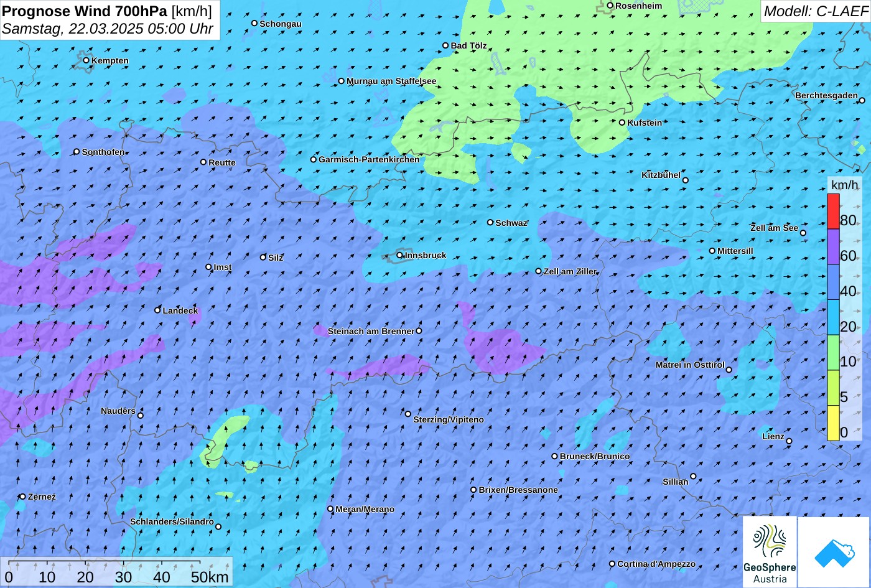Select the Zell am See marker dot
Image resolution: width=871 pixels, height=588 pixels.
[803, 233]
